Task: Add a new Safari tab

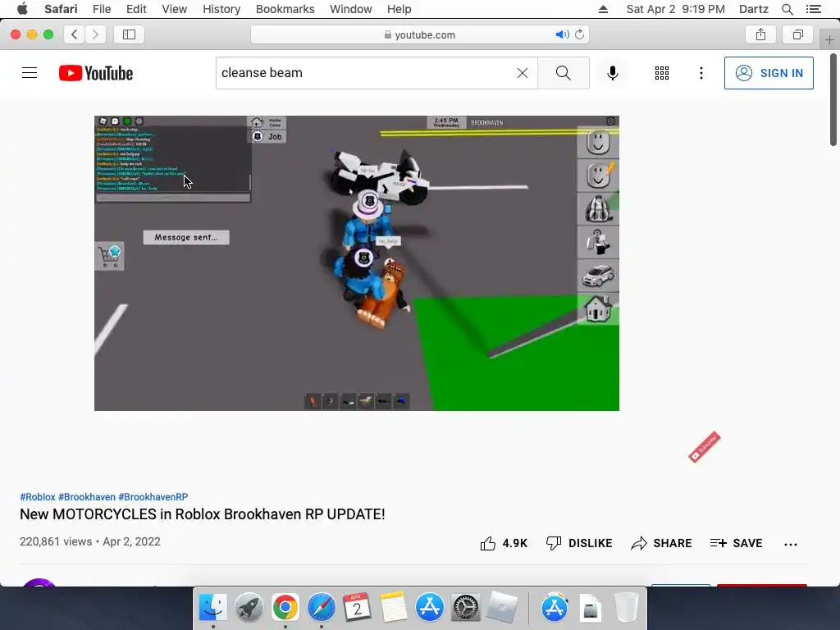Action: [x=829, y=39]
